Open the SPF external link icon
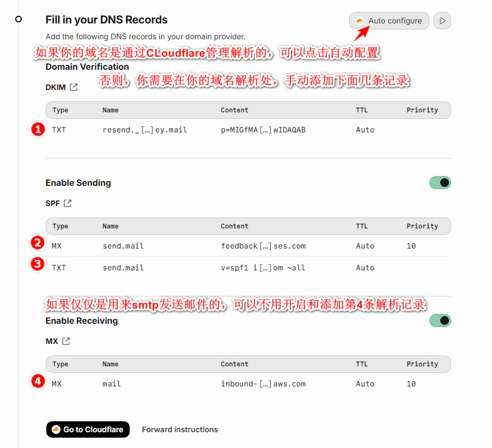 [69, 203]
